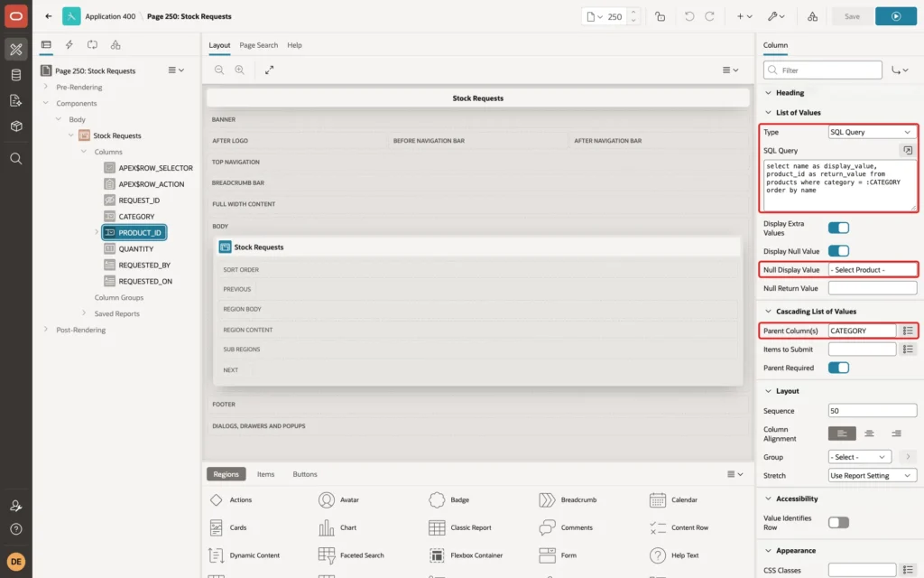Click the property Filter field
The height and width of the screenshot is (578, 924).
(822, 70)
